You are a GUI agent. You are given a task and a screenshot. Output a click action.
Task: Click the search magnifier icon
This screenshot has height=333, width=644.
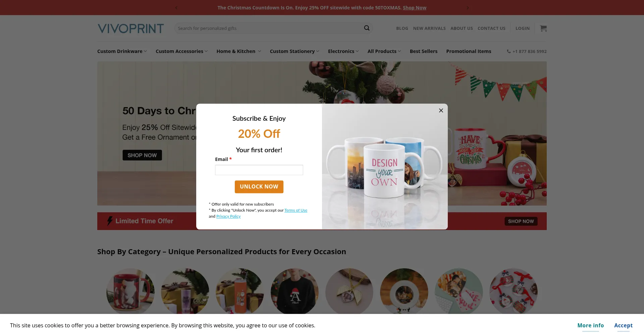coord(367,28)
